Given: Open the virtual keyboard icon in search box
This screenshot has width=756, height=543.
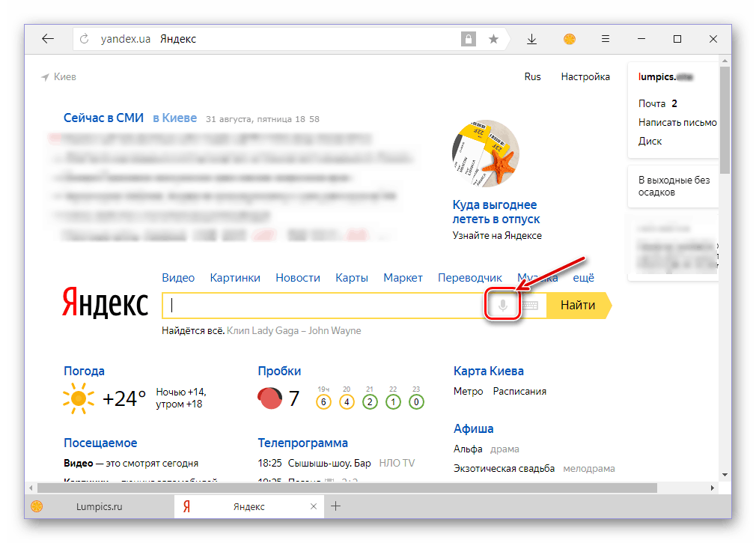Looking at the screenshot, I should coord(530,306).
